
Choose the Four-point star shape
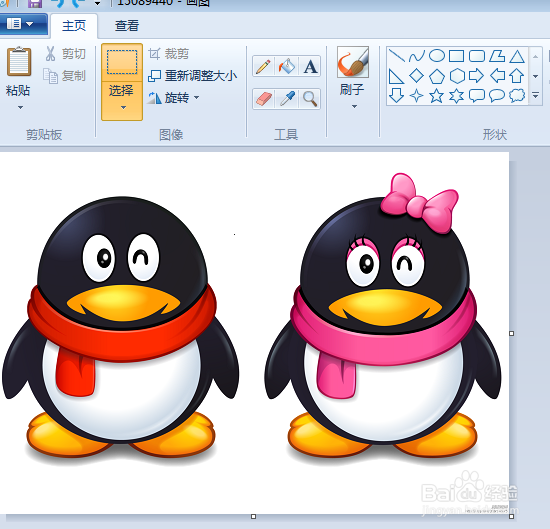[417, 95]
